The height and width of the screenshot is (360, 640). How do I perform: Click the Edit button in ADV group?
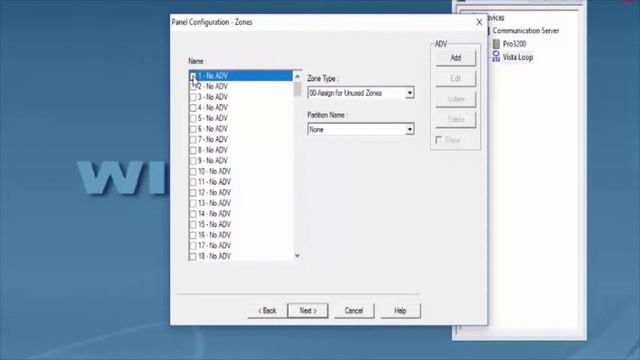click(456, 78)
